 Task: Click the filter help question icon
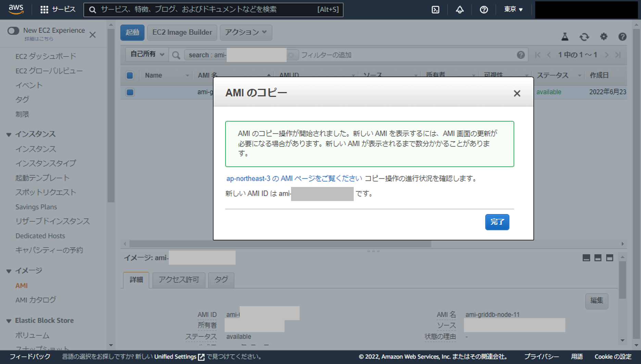click(521, 55)
